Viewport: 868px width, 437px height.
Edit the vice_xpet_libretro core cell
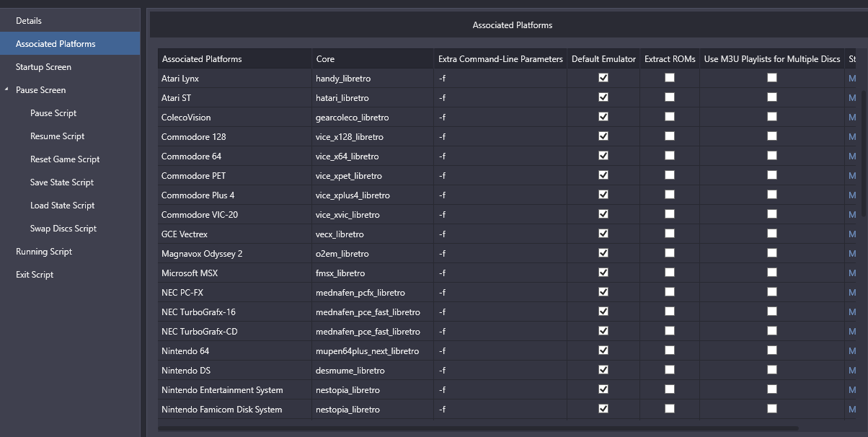373,175
